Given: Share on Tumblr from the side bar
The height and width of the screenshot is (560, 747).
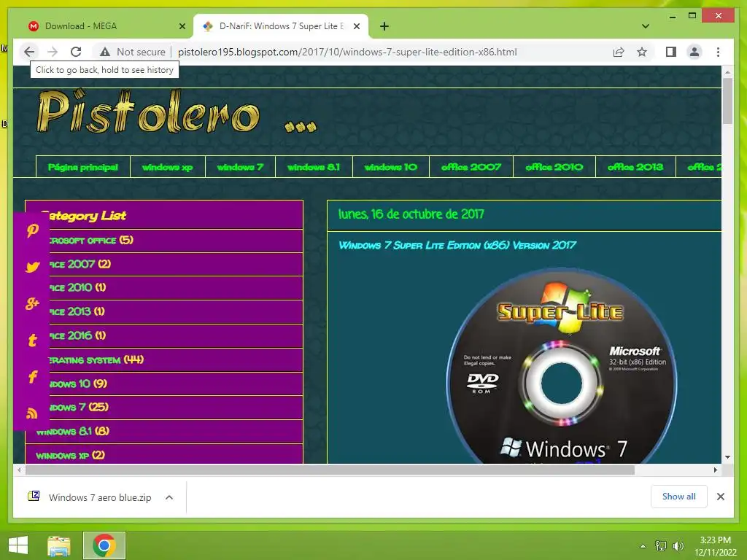Looking at the screenshot, I should coord(32,340).
